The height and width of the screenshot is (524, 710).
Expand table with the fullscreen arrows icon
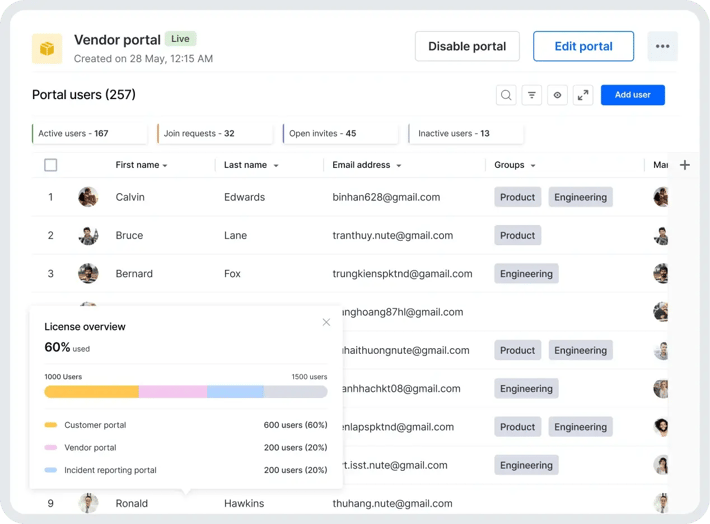pyautogui.click(x=583, y=95)
